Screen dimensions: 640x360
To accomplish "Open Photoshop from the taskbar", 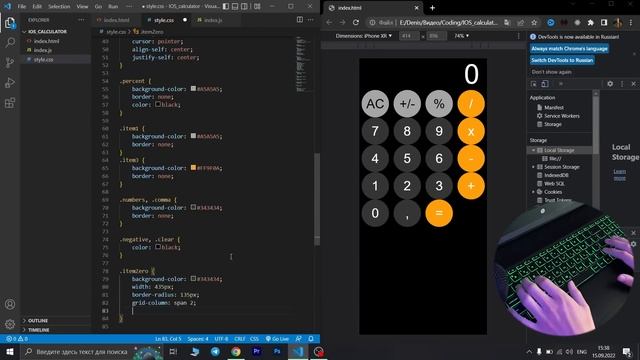I will coord(277,351).
